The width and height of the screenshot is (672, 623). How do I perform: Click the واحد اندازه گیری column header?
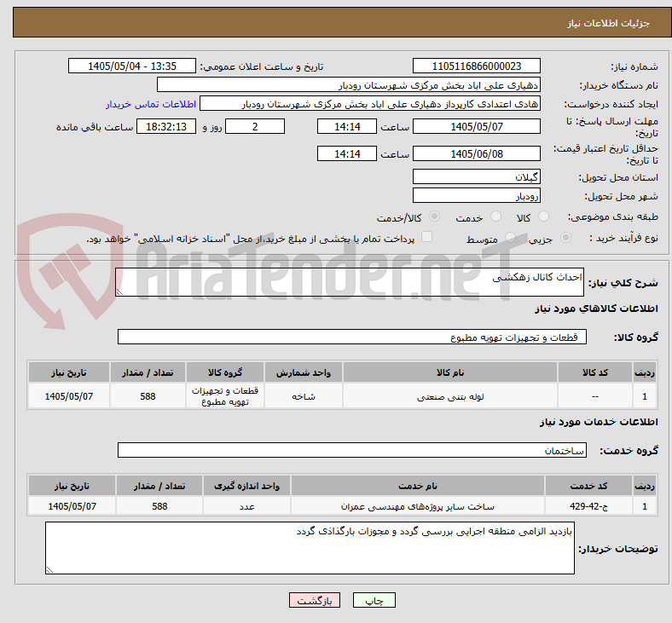246,486
